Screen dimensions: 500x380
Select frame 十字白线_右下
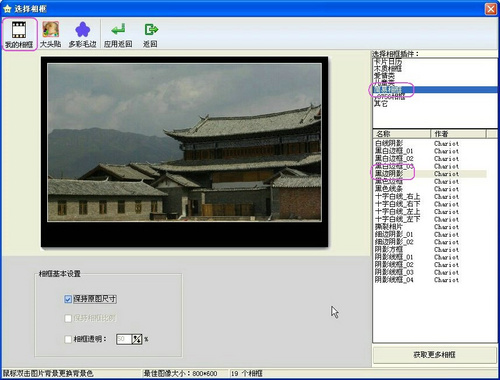click(397, 204)
